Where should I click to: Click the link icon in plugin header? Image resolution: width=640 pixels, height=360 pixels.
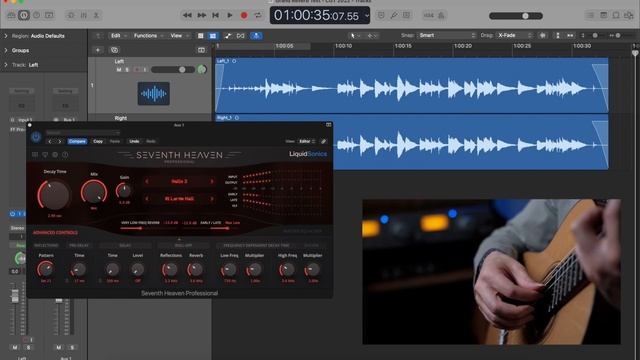[x=323, y=142]
